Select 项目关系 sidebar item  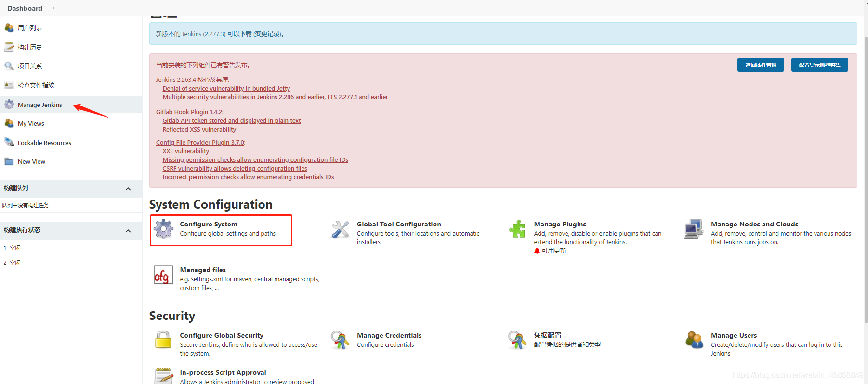30,66
